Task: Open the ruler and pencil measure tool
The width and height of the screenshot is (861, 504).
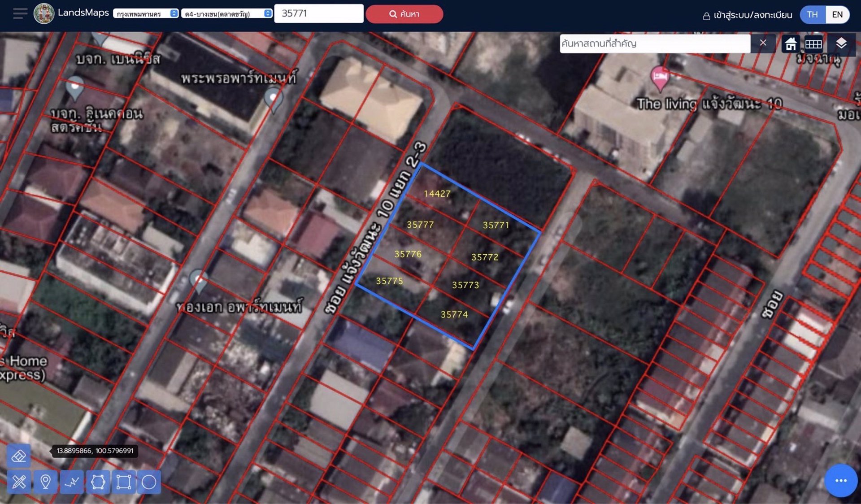Action: 19,482
